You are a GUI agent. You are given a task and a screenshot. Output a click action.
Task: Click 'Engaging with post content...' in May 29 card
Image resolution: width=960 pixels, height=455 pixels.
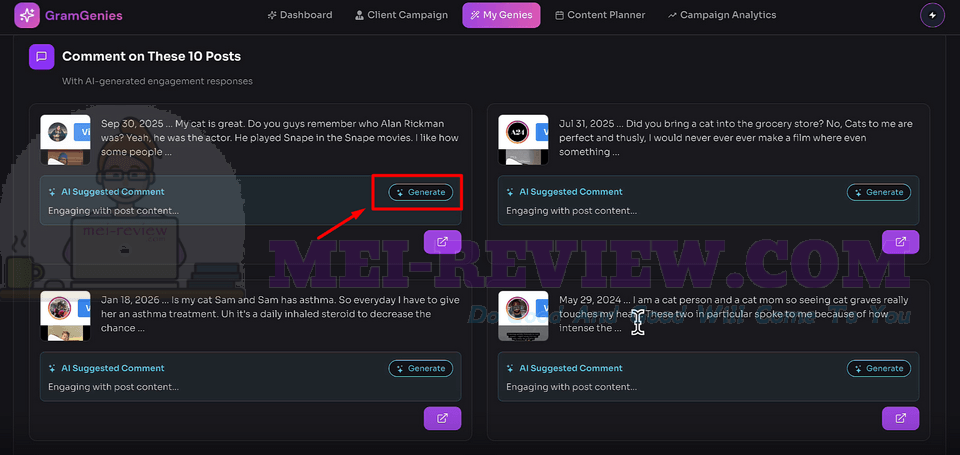point(571,387)
